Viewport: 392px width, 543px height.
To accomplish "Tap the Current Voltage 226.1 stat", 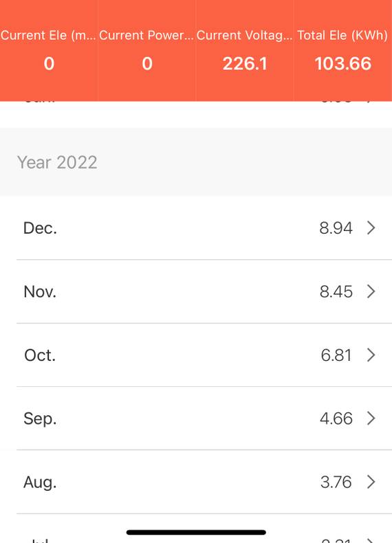I will point(245,51).
